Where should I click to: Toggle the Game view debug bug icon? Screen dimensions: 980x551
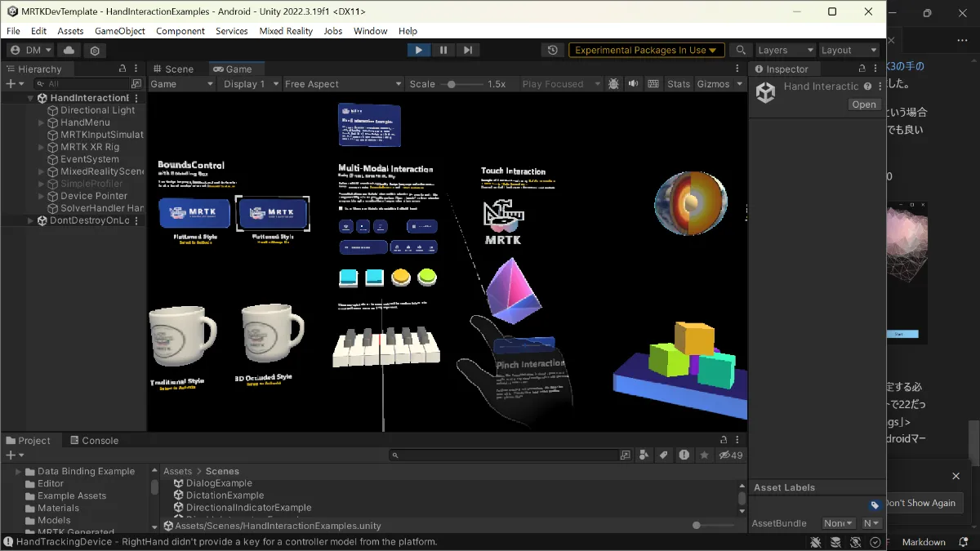coord(613,84)
